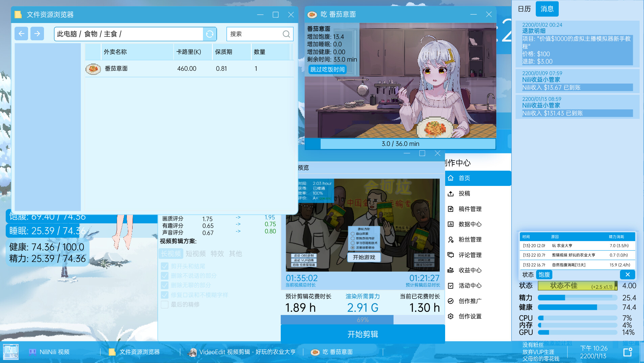The height and width of the screenshot is (363, 644).
Task: Click the 69% rendering progress bar
Action: tap(363, 319)
